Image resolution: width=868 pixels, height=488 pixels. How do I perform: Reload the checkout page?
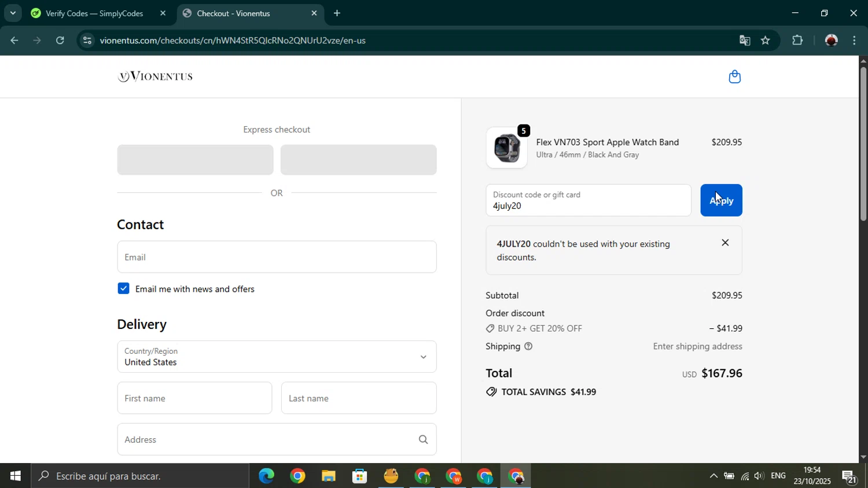coord(60,41)
